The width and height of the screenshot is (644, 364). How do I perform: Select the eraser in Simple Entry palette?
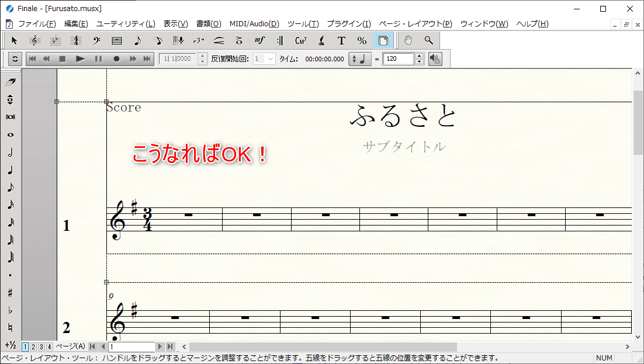point(12,81)
